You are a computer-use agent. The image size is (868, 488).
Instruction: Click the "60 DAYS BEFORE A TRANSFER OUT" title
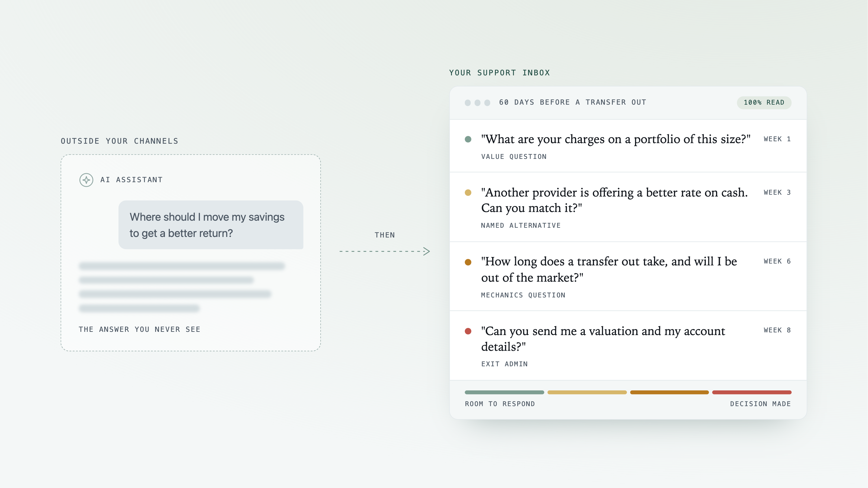(x=573, y=102)
